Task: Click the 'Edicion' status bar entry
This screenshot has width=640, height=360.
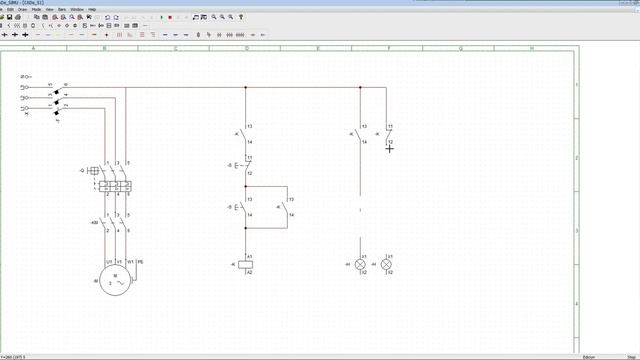Action: [589, 357]
